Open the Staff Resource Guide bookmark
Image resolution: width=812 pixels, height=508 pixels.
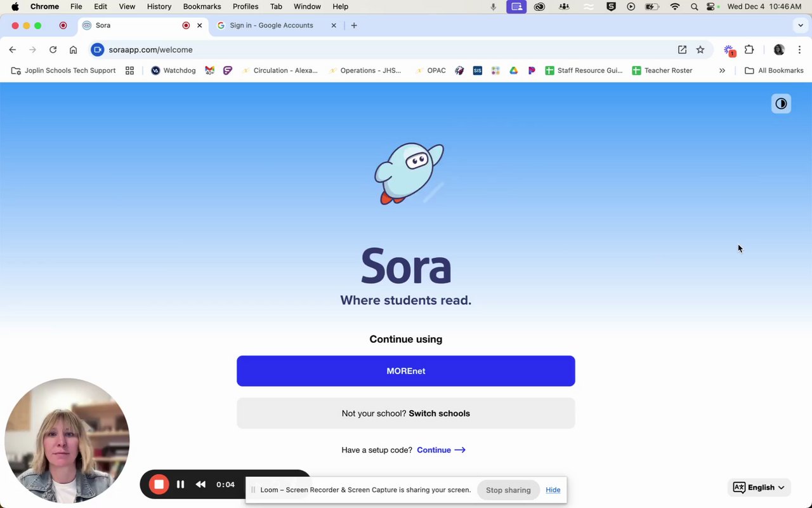584,70
